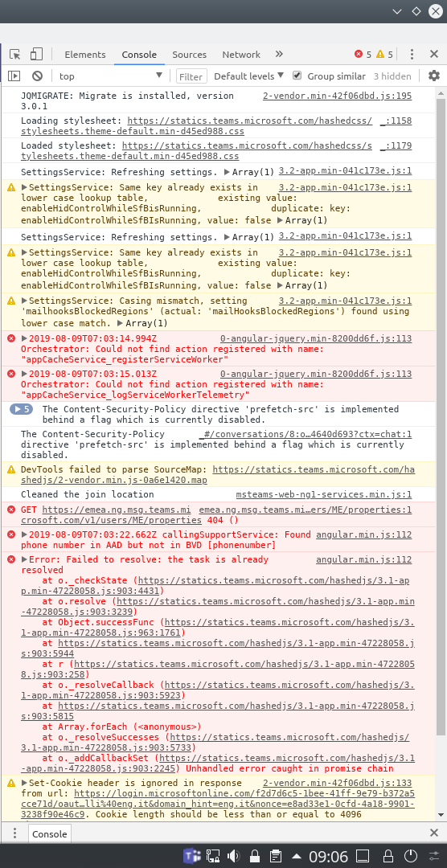Switch to the Elements tab
Viewport: 447px width, 868px height.
(x=84, y=55)
